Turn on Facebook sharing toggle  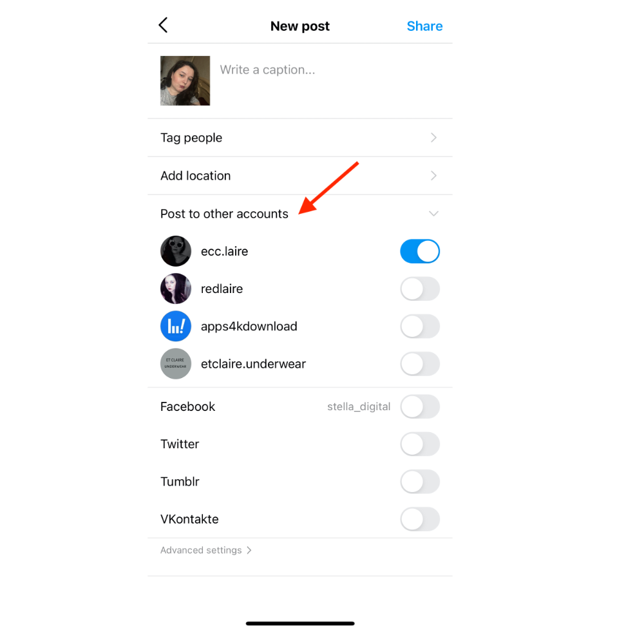click(420, 406)
